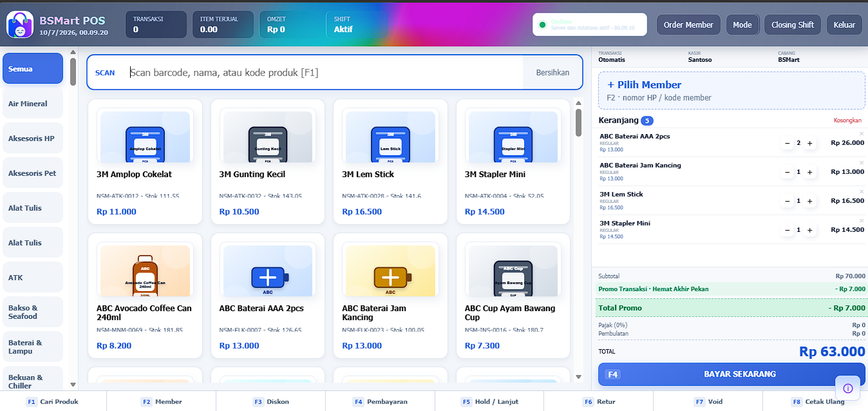This screenshot has height=411, width=868.
Task: Click the Closing Shift button
Action: pyautogui.click(x=793, y=24)
